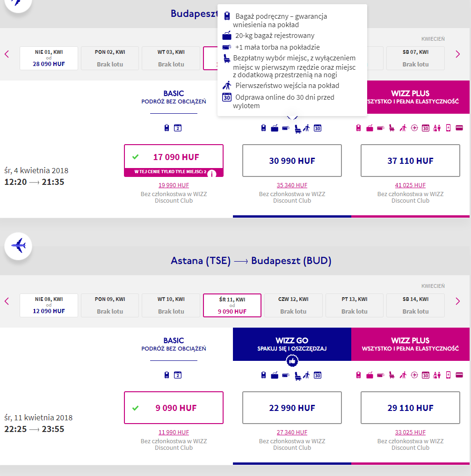
Task: Click WIZZ PLUS sitting together icon, 4 kwietnia flight
Action: [437, 128]
